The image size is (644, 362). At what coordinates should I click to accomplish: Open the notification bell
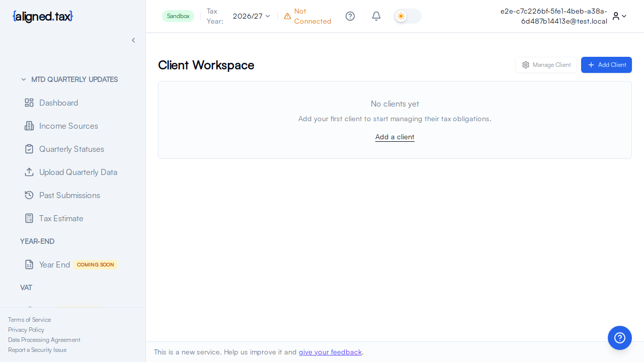(376, 16)
